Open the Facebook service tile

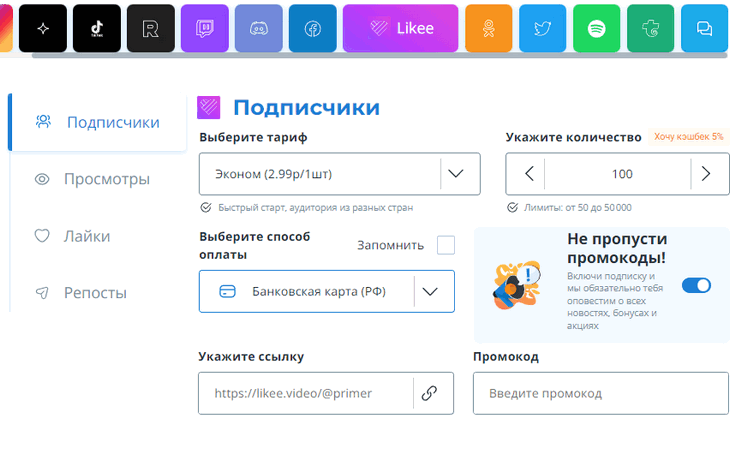coord(313,28)
